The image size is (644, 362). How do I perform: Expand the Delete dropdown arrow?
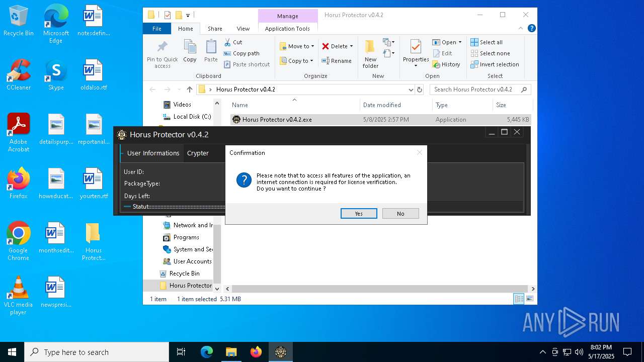pos(351,46)
